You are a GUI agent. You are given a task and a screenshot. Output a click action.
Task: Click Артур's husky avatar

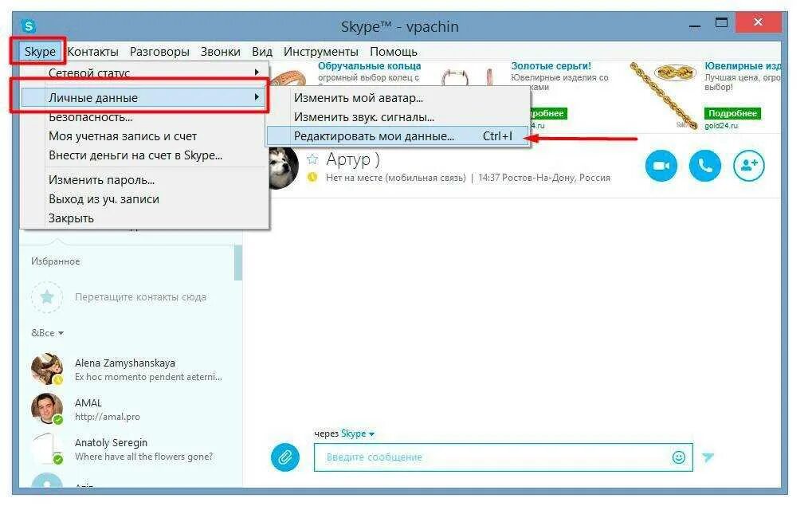[x=284, y=167]
